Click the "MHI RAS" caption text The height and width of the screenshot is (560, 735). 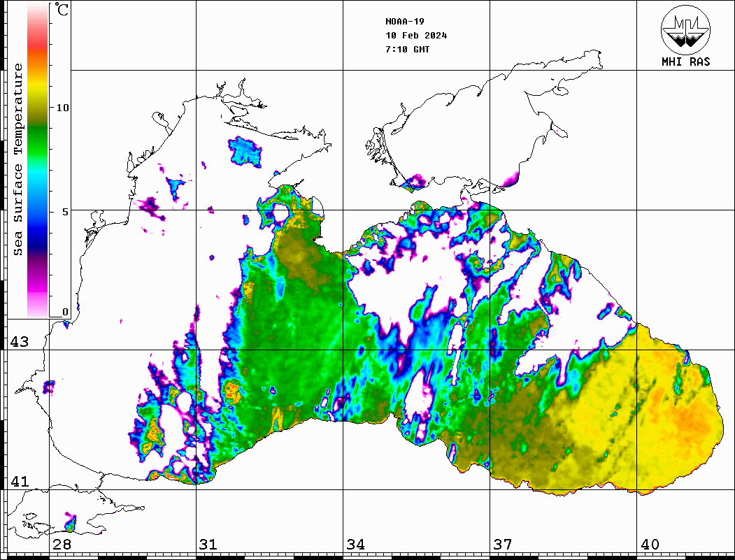pos(686,62)
